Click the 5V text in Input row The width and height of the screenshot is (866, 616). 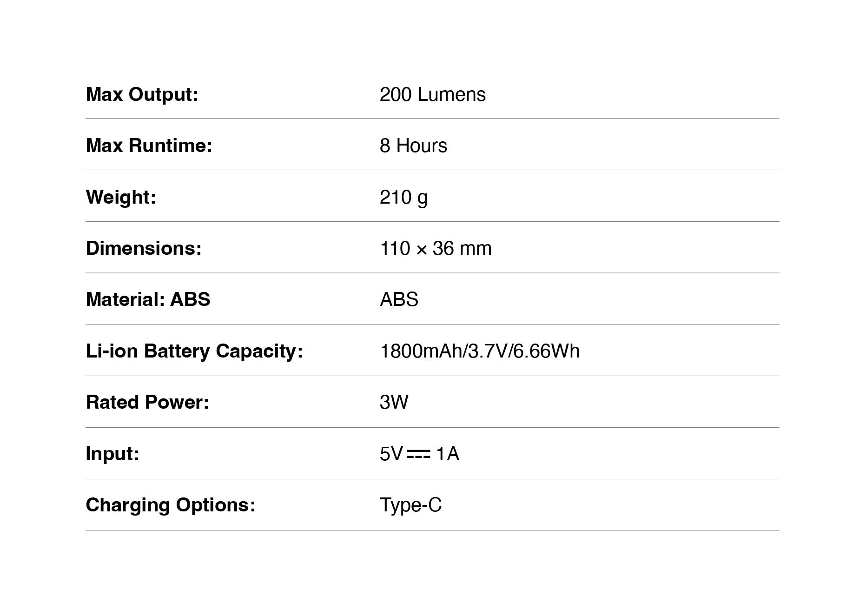point(391,454)
